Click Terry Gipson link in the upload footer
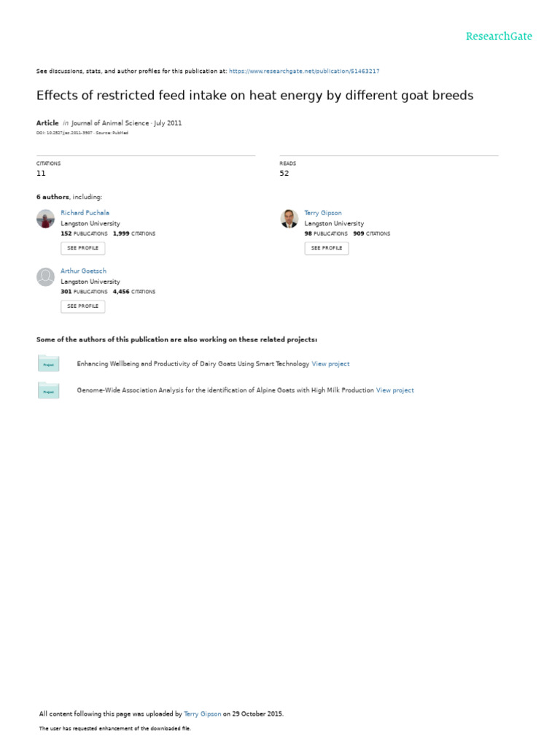 [203, 714]
